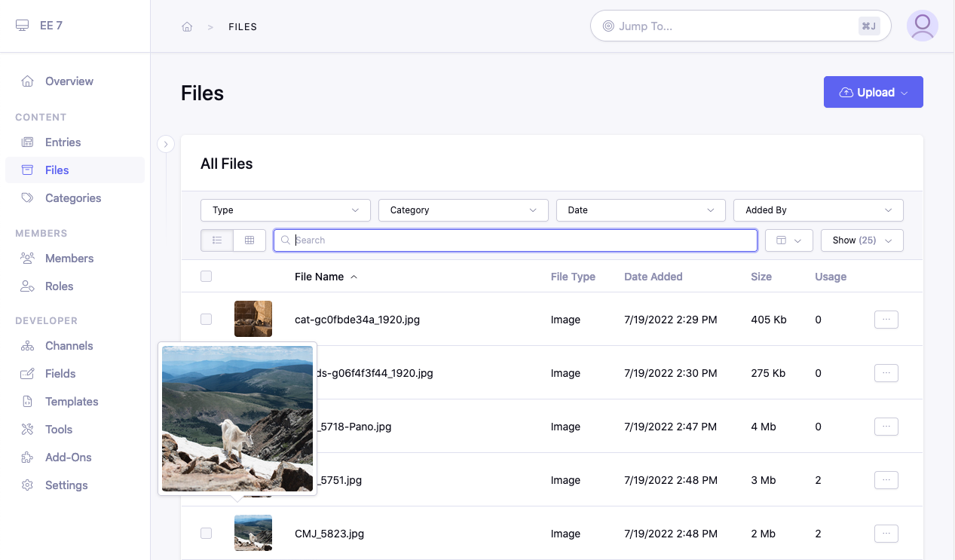Open the Date filter dropdown
Image resolution: width=955 pixels, height=560 pixels.
pos(641,210)
